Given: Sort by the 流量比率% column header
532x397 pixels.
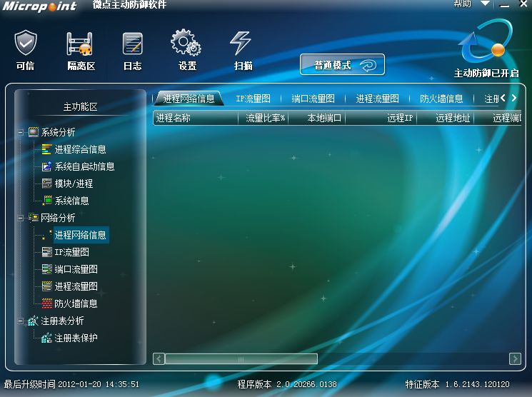Looking at the screenshot, I should tap(264, 118).
